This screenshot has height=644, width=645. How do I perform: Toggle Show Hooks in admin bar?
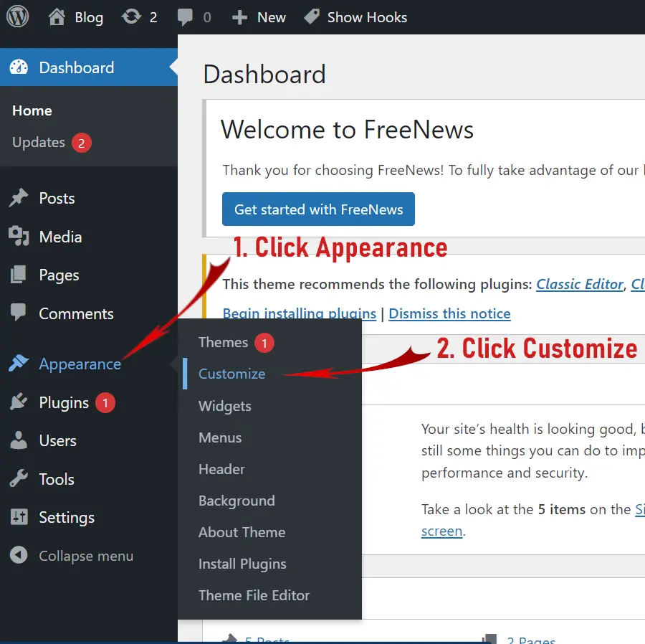(367, 17)
